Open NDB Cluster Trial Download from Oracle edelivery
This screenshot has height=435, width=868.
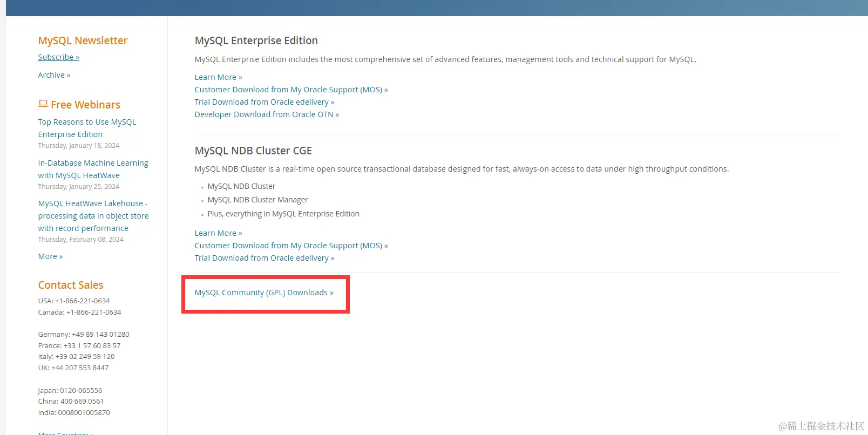pos(265,258)
